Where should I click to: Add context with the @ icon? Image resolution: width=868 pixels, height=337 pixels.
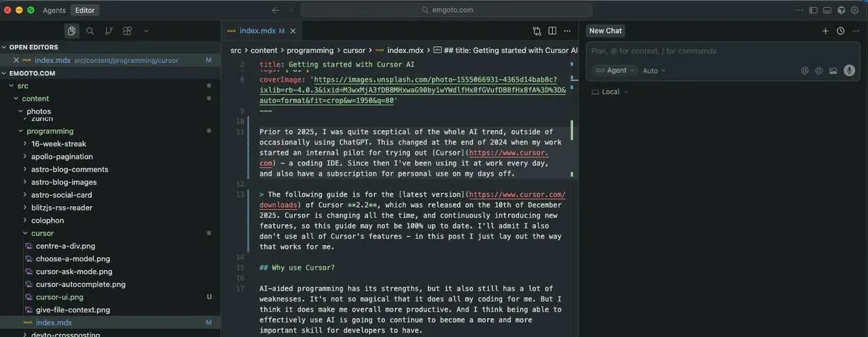[804, 71]
